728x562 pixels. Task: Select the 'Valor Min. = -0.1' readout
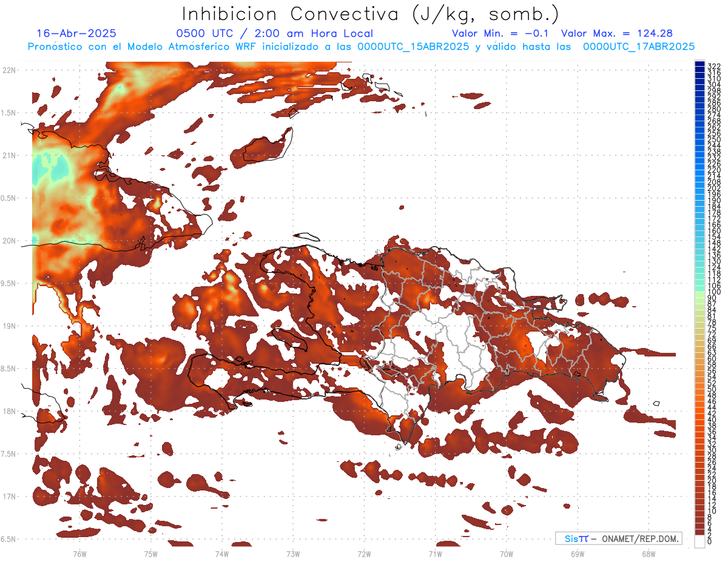click(x=500, y=33)
